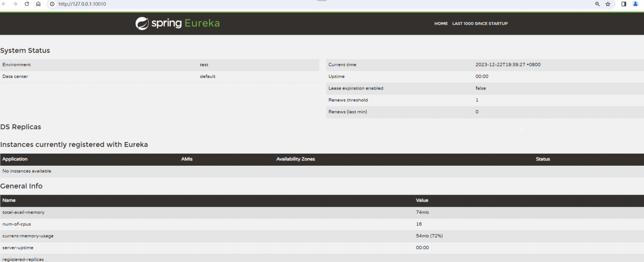The image size is (644, 262).
Task: Click 'Instances currently registered with Eureka' heading
Action: (74, 144)
